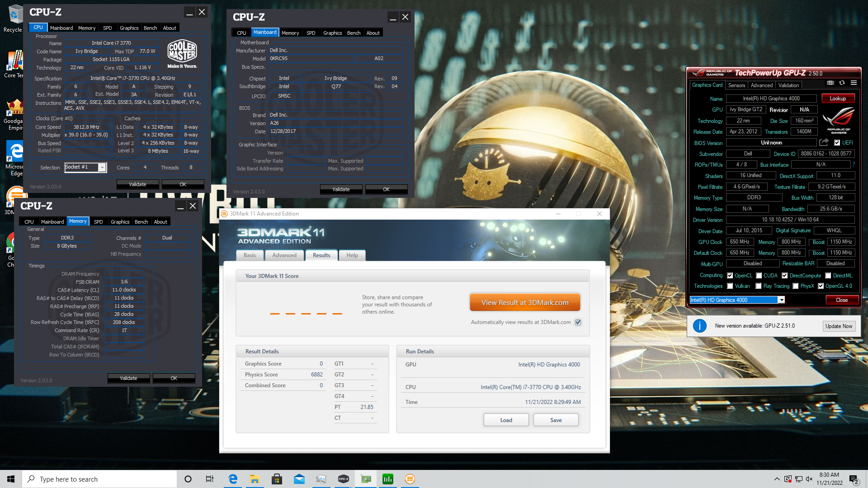Screen dimensions: 868x488
Task: Click the Bus Interface question mark icon
Action: coord(854,164)
